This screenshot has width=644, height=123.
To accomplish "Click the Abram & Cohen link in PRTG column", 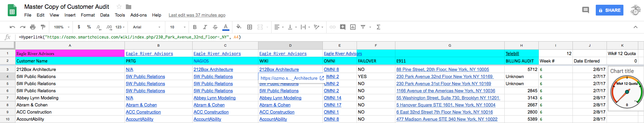I will pos(141,105).
